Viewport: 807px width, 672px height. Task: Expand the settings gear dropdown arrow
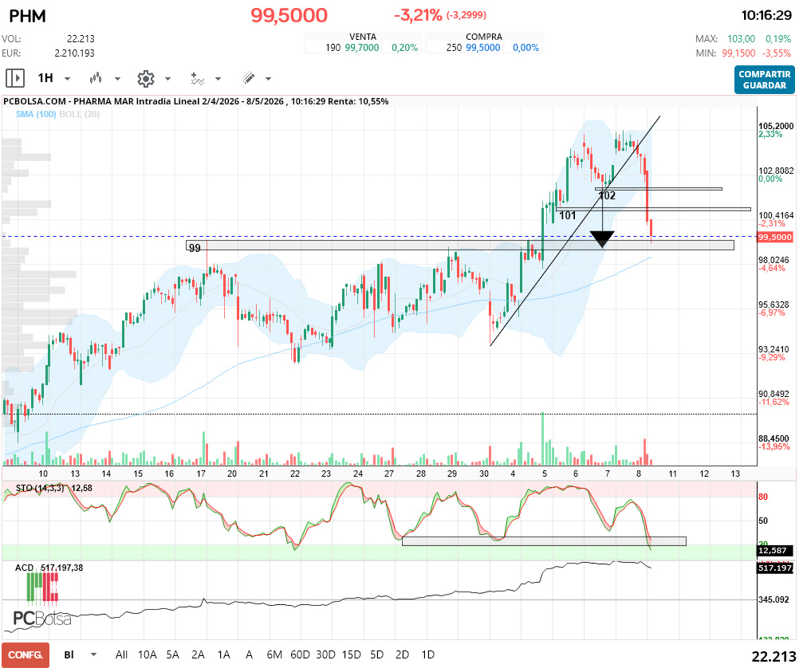(x=167, y=79)
